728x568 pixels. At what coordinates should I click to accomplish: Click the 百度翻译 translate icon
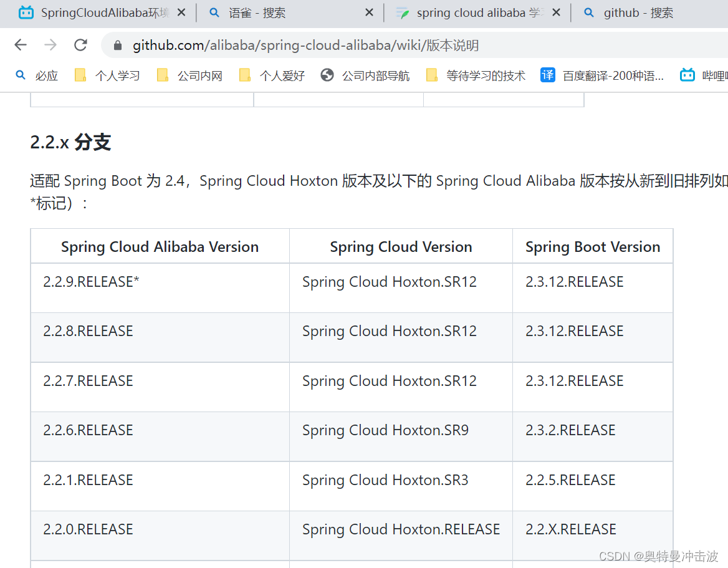(x=548, y=75)
